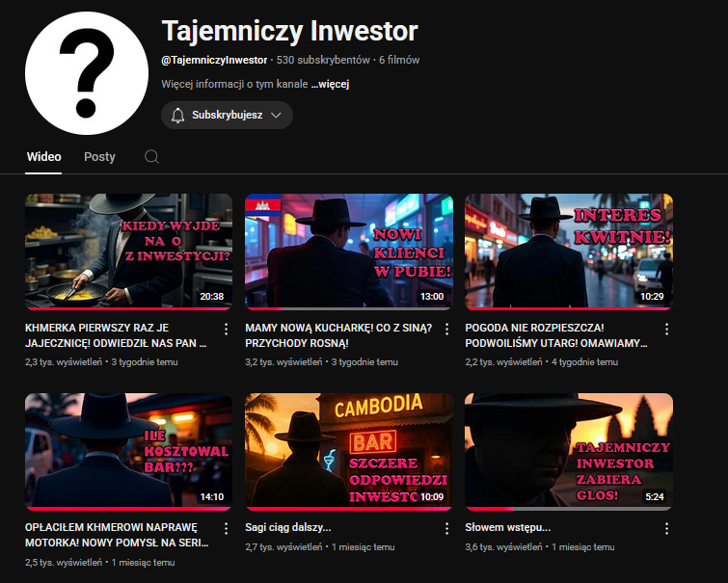Expand channel description via ...więcej
This screenshot has width=728, height=583.
(x=330, y=84)
